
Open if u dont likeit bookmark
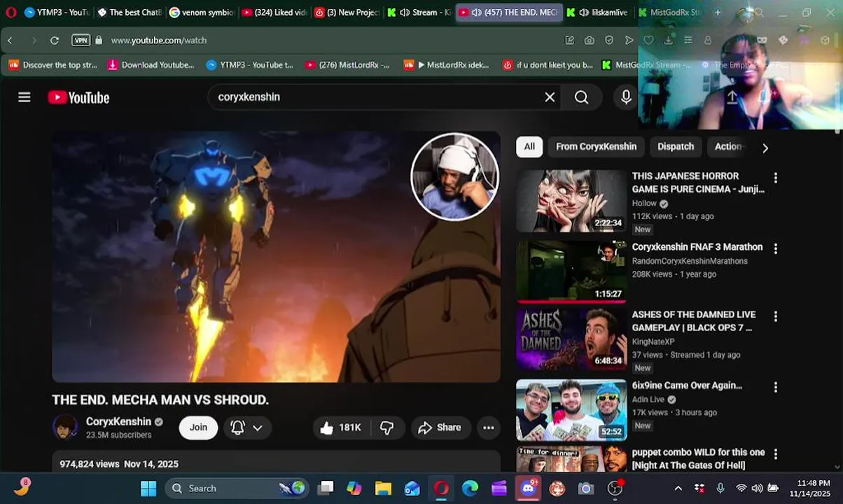click(x=548, y=65)
